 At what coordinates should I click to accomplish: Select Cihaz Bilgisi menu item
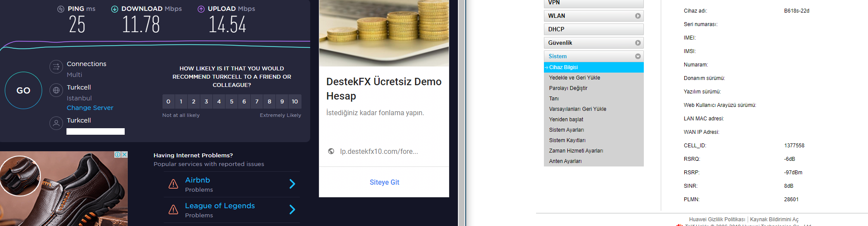[x=593, y=67]
